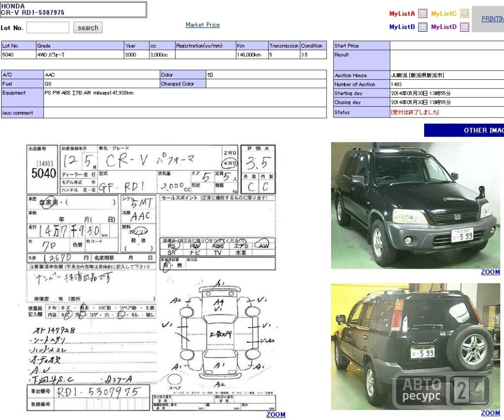Viewport: 504px width, 420px height.
Task: Click the Closing day date value
Action: pos(421,102)
